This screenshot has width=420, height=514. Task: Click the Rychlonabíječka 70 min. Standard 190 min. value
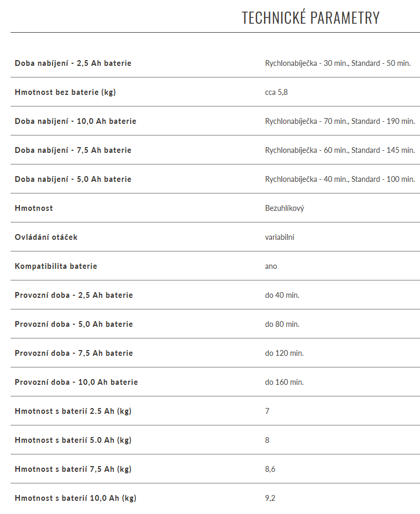pos(340,121)
